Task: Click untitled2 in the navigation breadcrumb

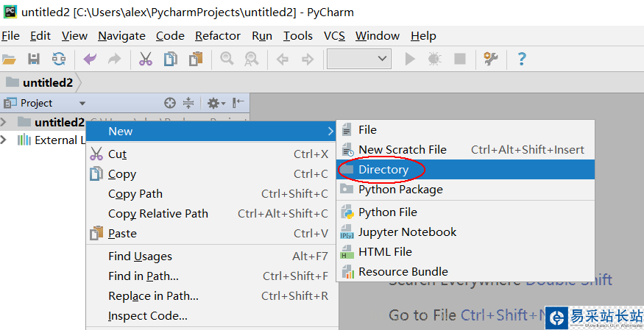Action: pyautogui.click(x=47, y=82)
